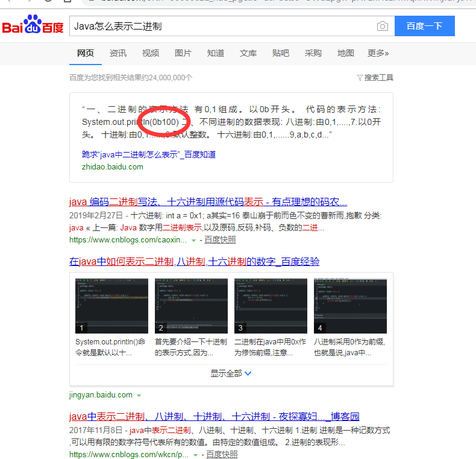Open step 2 thumbnail image
Image resolution: width=476 pixels, height=459 pixels.
point(191,306)
